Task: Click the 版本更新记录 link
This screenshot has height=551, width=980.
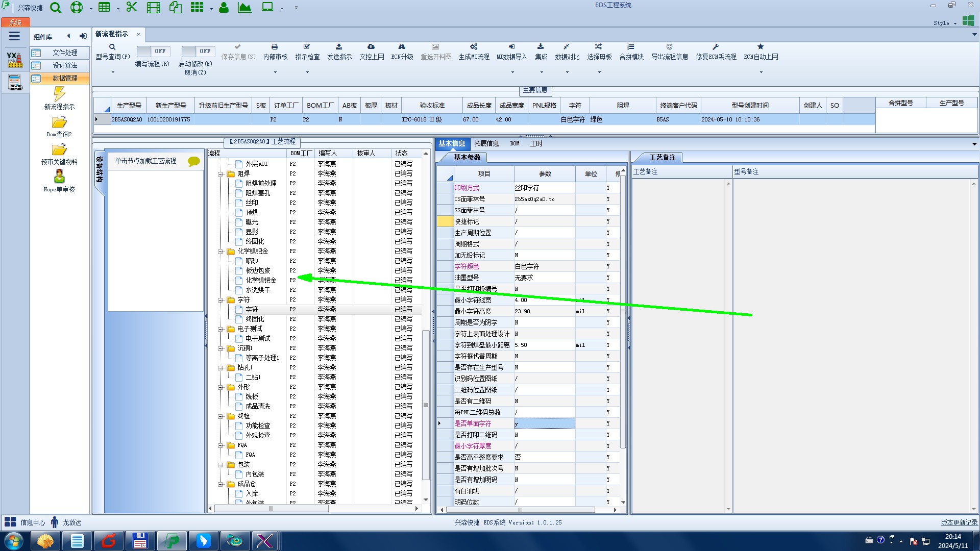Action: click(x=959, y=522)
